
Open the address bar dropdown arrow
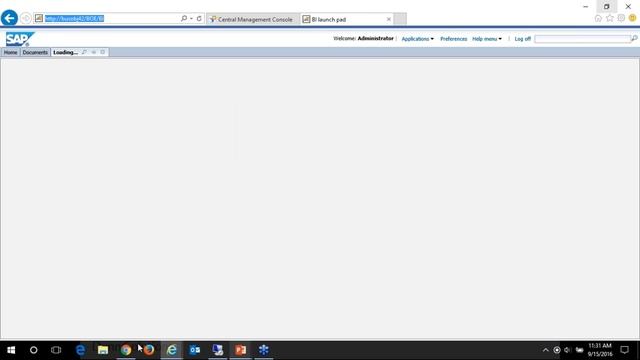tap(191, 18)
